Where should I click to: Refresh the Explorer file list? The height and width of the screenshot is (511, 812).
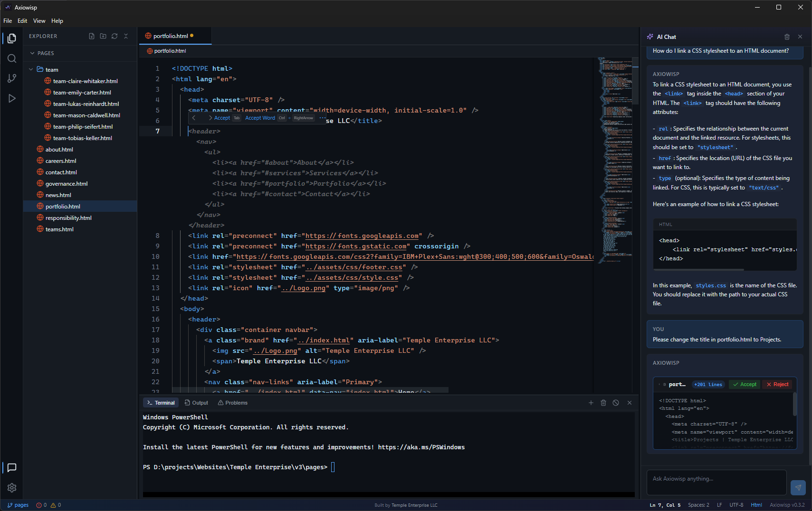coord(115,36)
